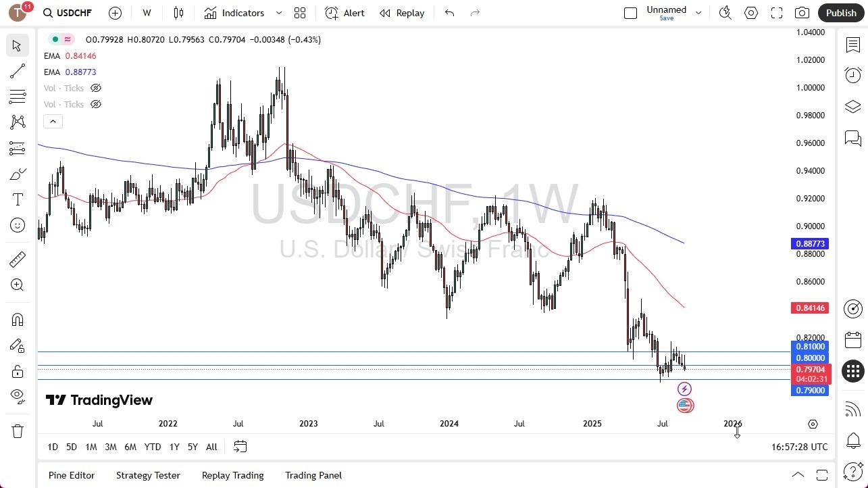Remove all drawings with trash tool
The image size is (868, 488).
17,431
